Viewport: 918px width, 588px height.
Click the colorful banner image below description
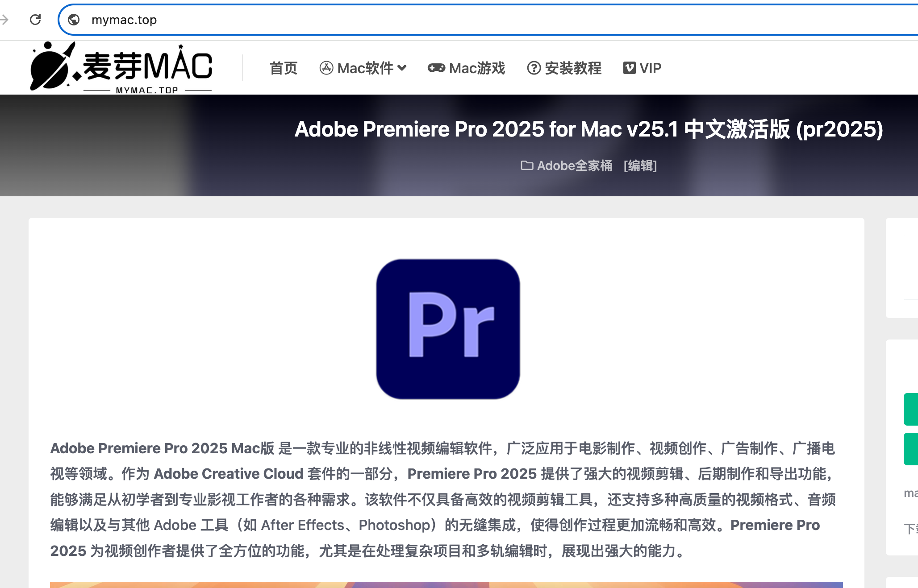[446, 585]
